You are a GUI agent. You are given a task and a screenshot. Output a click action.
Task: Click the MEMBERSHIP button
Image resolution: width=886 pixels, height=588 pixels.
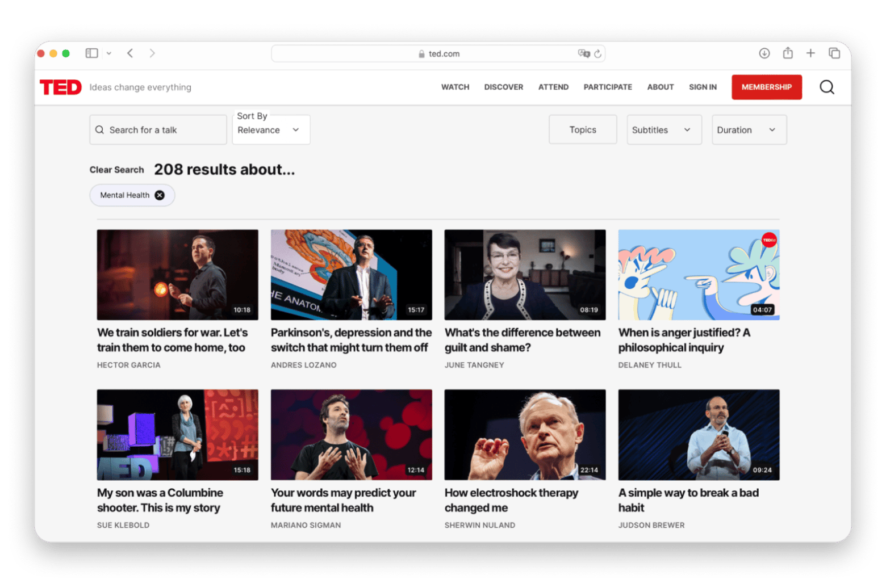[x=766, y=87]
